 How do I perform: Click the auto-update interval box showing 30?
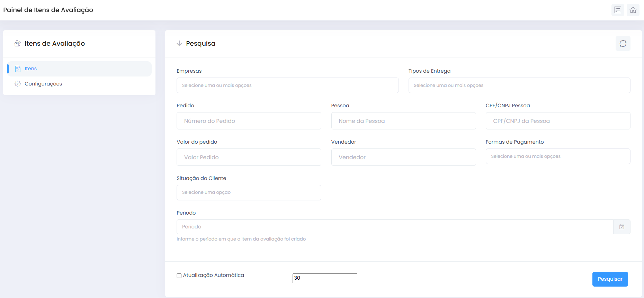(324, 278)
